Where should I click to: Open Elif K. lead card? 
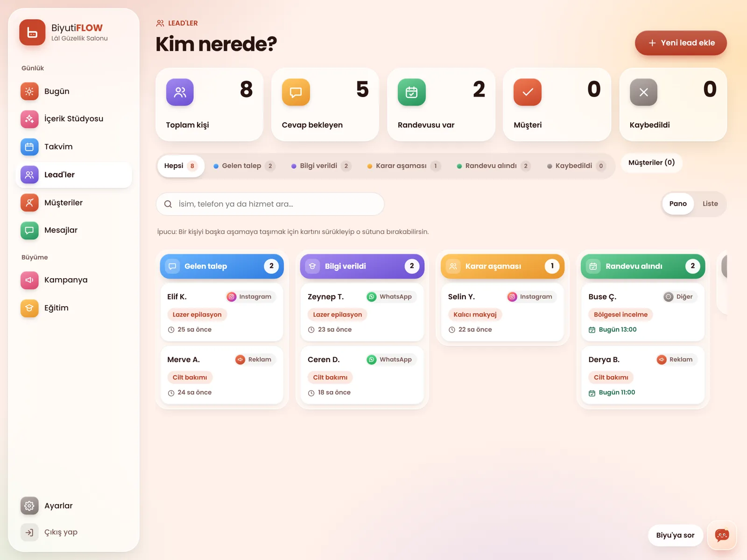pyautogui.click(x=222, y=312)
